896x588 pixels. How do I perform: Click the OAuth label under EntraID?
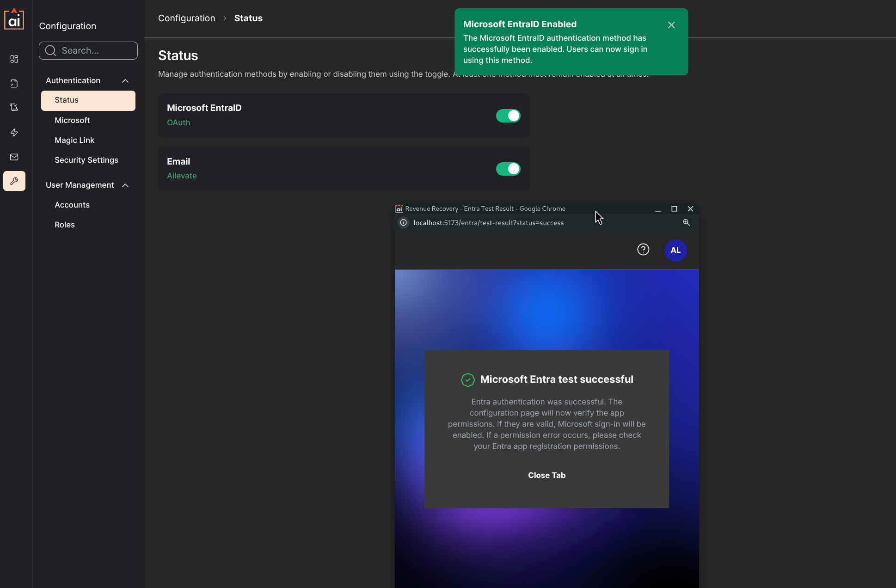pyautogui.click(x=178, y=122)
